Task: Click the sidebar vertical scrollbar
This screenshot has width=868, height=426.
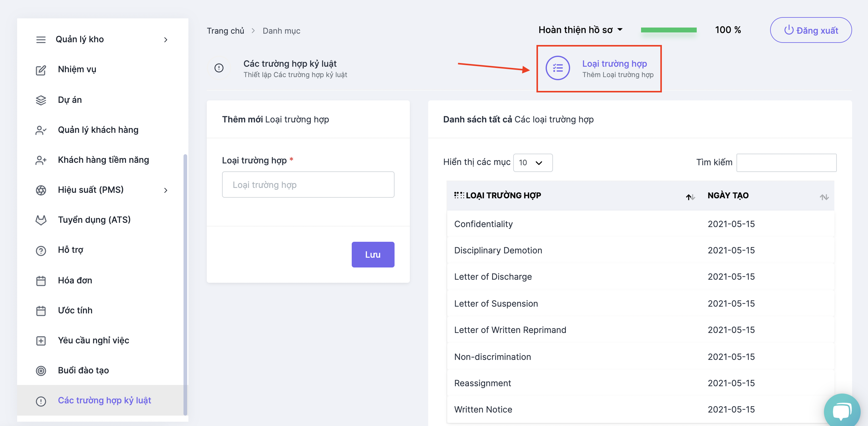Action: click(x=185, y=284)
